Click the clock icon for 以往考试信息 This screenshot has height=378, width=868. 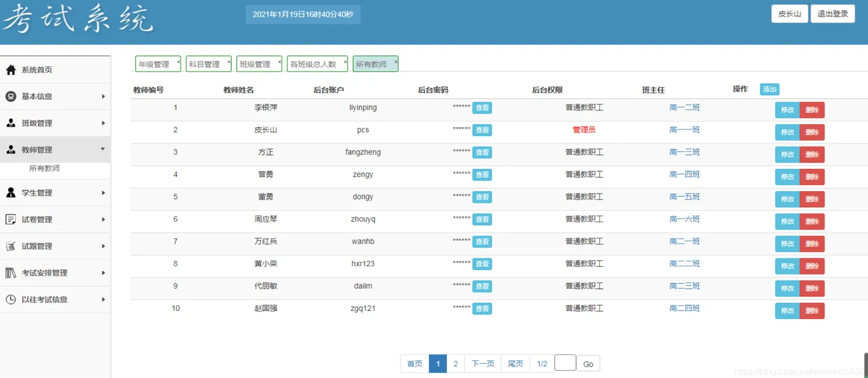[11, 299]
